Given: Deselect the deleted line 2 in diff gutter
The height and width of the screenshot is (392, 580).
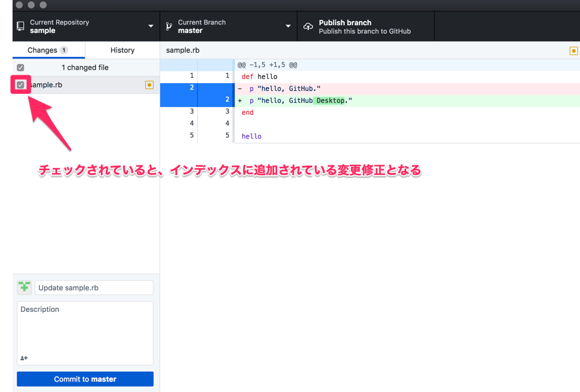Looking at the screenshot, I should [x=179, y=88].
